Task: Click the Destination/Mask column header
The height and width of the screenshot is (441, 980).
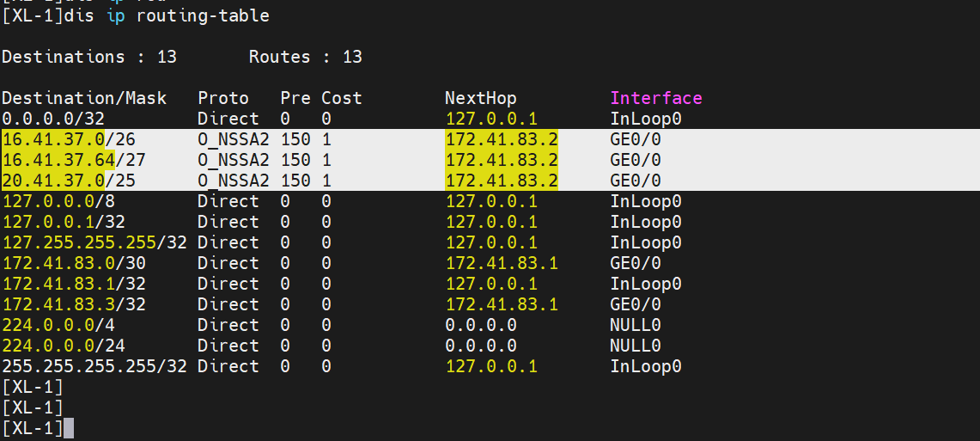Action: coord(84,98)
